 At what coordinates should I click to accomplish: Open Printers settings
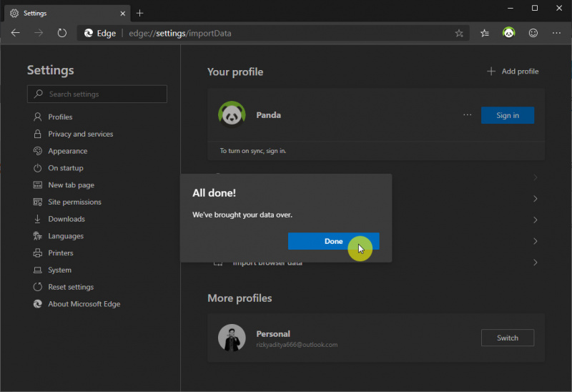61,253
